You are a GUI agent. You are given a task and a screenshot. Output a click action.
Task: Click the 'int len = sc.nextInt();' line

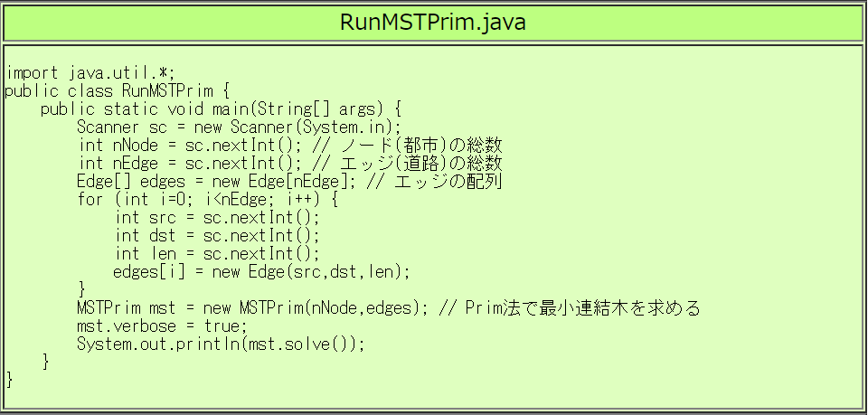tap(217, 253)
